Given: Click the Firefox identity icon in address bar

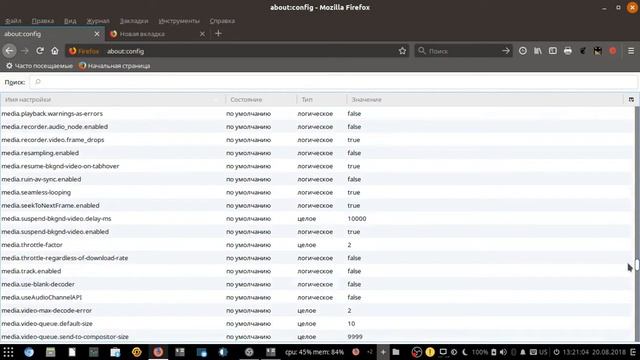Looking at the screenshot, I should pyautogui.click(x=73, y=51).
